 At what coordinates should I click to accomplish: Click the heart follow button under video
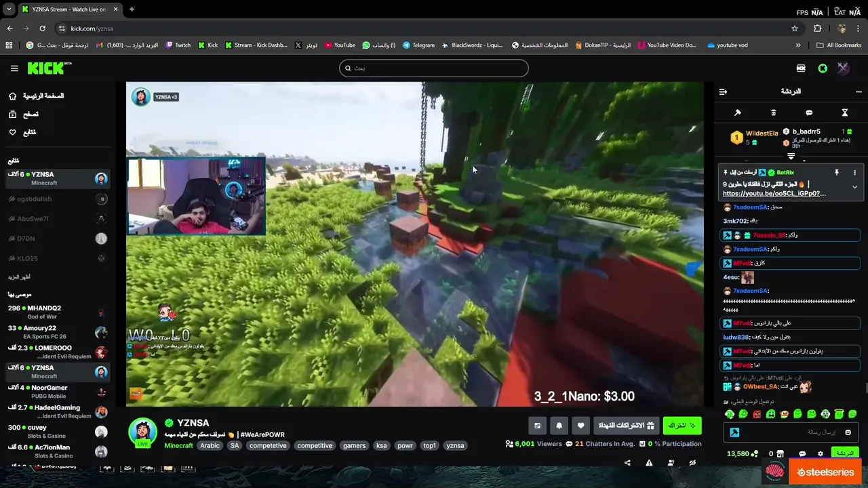(580, 426)
